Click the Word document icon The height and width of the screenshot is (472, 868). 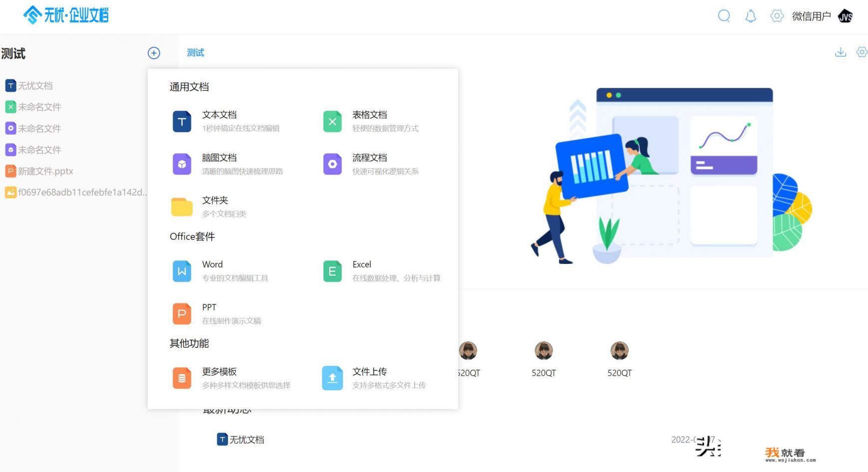pos(182,271)
